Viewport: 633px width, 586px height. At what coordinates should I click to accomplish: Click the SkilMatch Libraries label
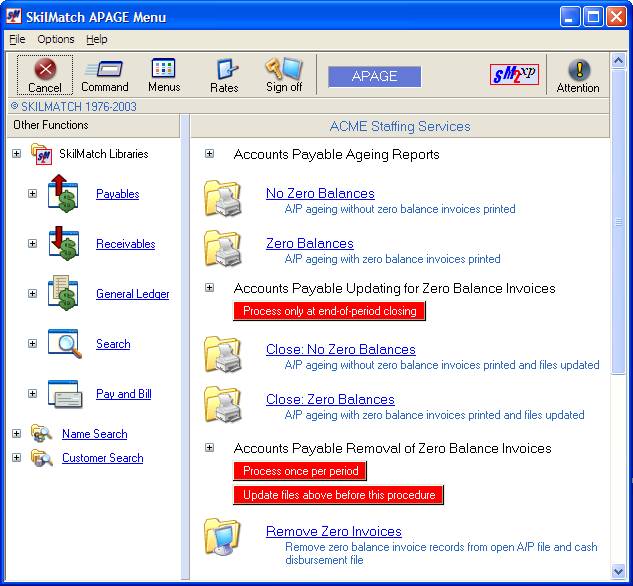click(104, 154)
